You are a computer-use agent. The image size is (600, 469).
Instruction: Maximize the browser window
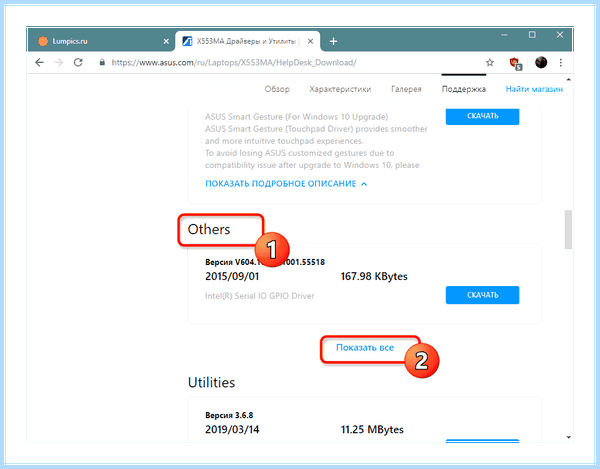[532, 35]
